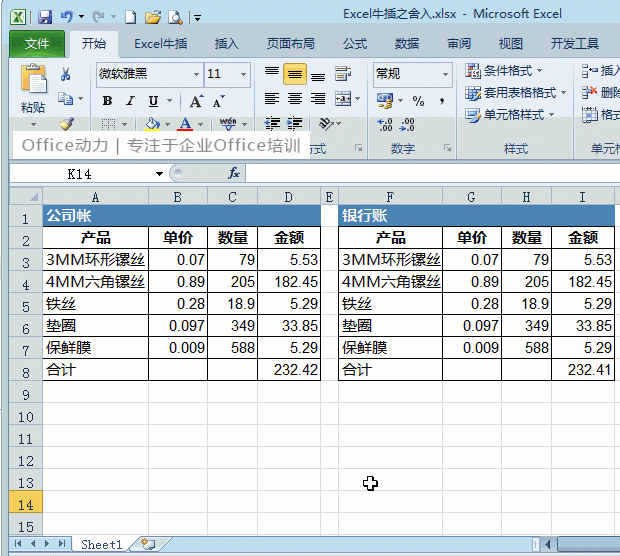Image resolution: width=620 pixels, height=556 pixels.
Task: Decrease decimal places
Action: click(407, 125)
